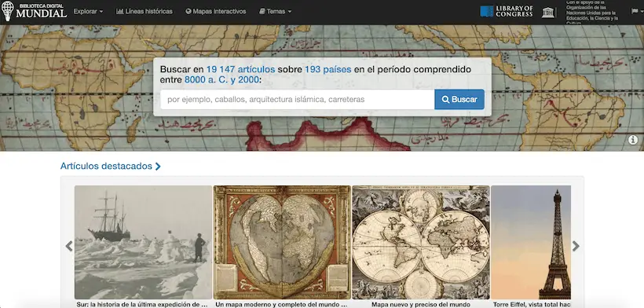Open the heart-shaped world map thumbnail
The width and height of the screenshot is (644, 308).
(282, 242)
